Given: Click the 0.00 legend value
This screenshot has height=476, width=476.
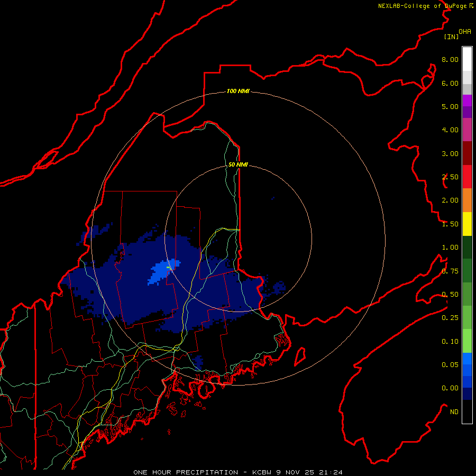Looking at the screenshot, I should click(450, 388).
